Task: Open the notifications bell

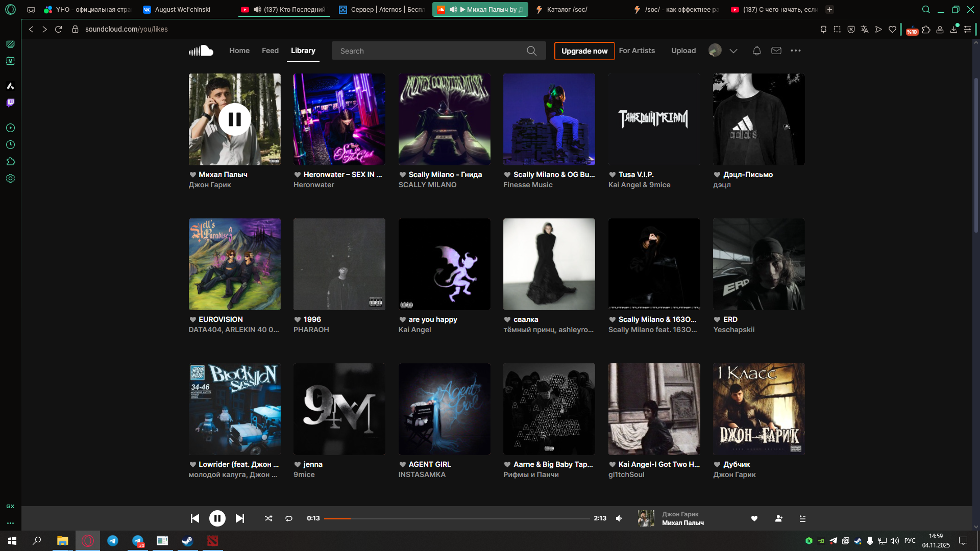Action: coord(757,51)
